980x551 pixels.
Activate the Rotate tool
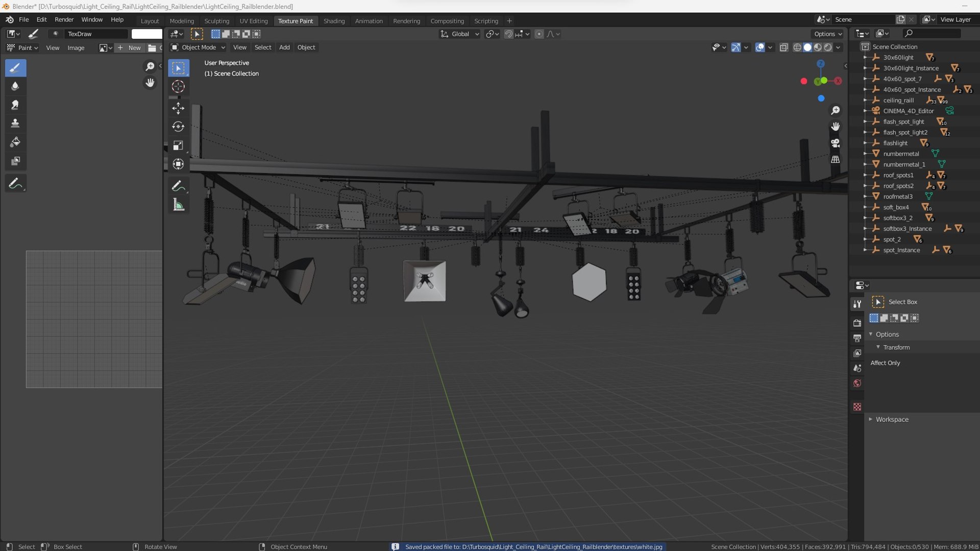pos(178,126)
